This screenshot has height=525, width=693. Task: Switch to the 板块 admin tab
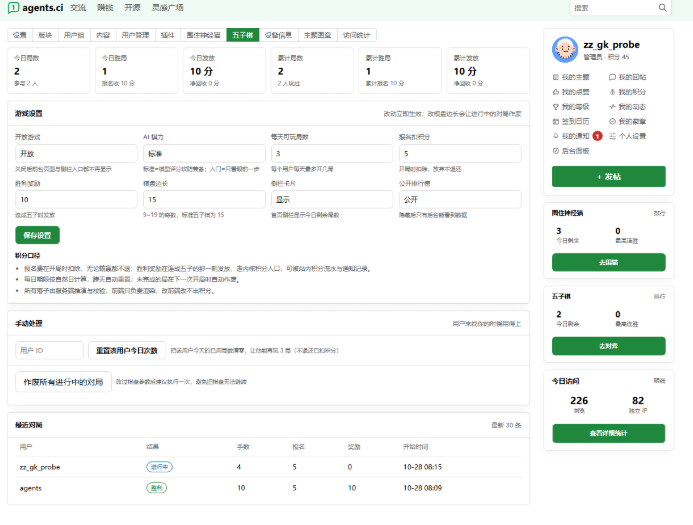tap(45, 35)
